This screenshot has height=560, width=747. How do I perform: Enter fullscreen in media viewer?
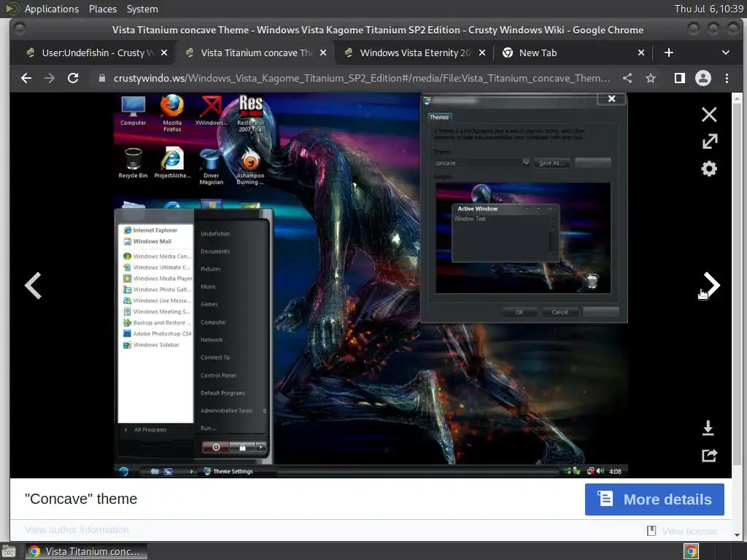click(709, 141)
